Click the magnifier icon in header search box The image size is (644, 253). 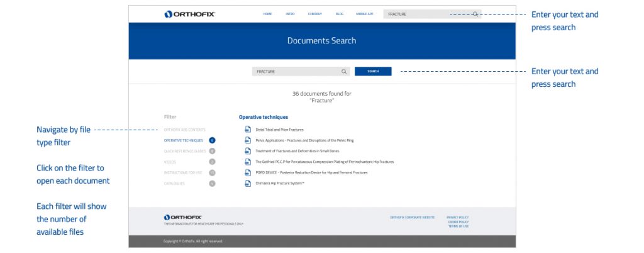pyautogui.click(x=475, y=14)
